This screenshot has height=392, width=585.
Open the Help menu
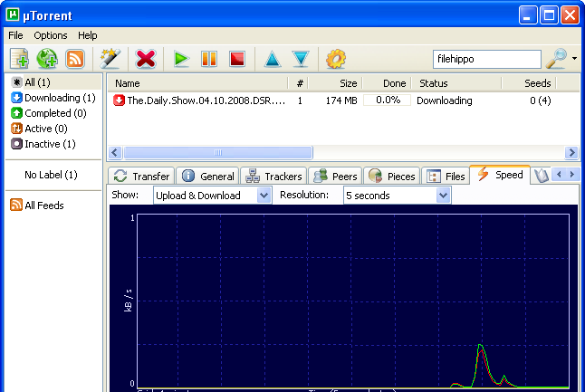click(x=87, y=35)
